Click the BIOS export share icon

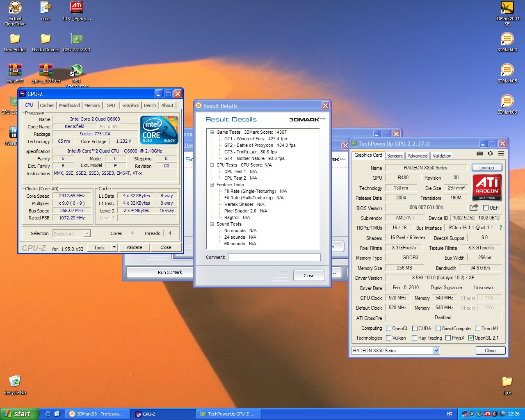click(x=474, y=208)
